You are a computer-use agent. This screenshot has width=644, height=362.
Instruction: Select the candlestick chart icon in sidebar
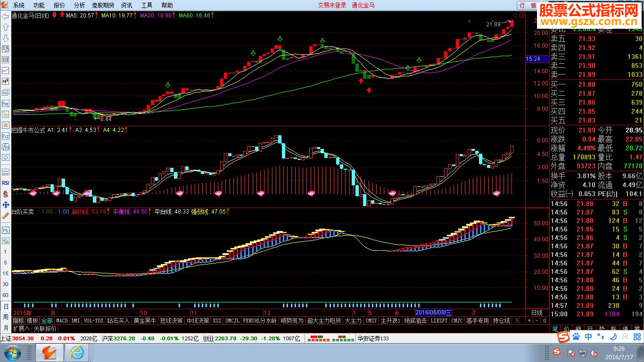pyautogui.click(x=6, y=82)
